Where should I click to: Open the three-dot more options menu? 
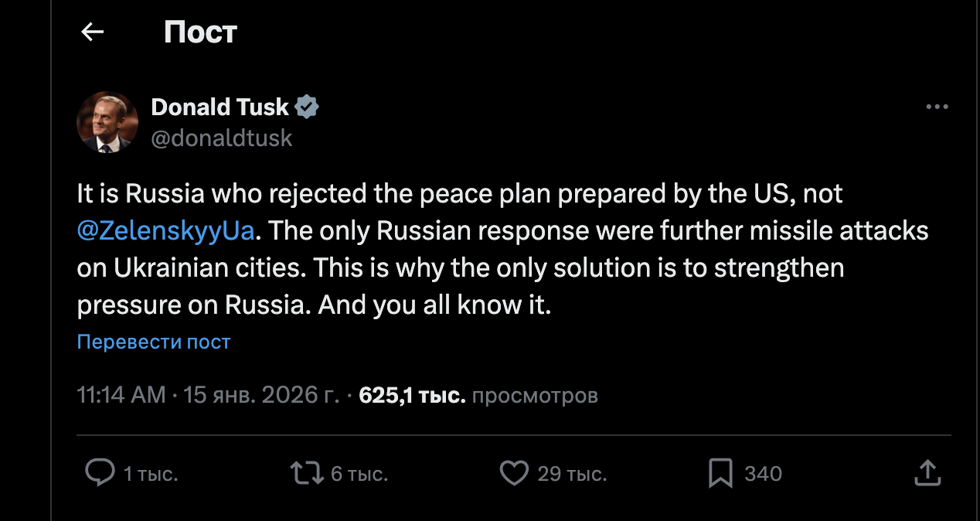937,107
